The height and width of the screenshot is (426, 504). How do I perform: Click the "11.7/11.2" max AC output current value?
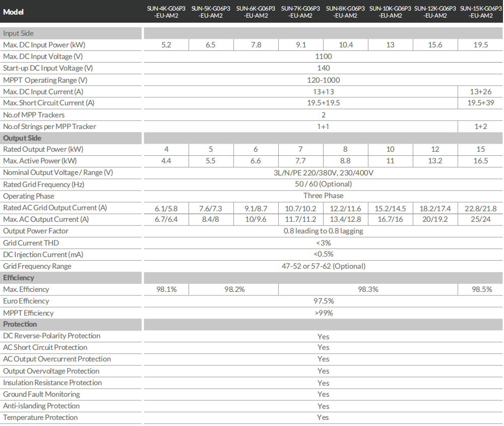[x=300, y=219]
